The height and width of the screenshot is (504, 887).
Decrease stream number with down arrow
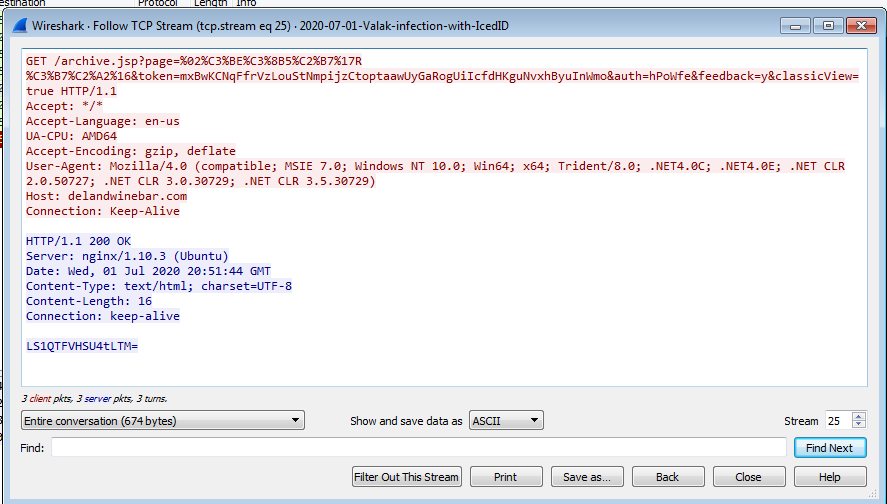click(x=859, y=425)
